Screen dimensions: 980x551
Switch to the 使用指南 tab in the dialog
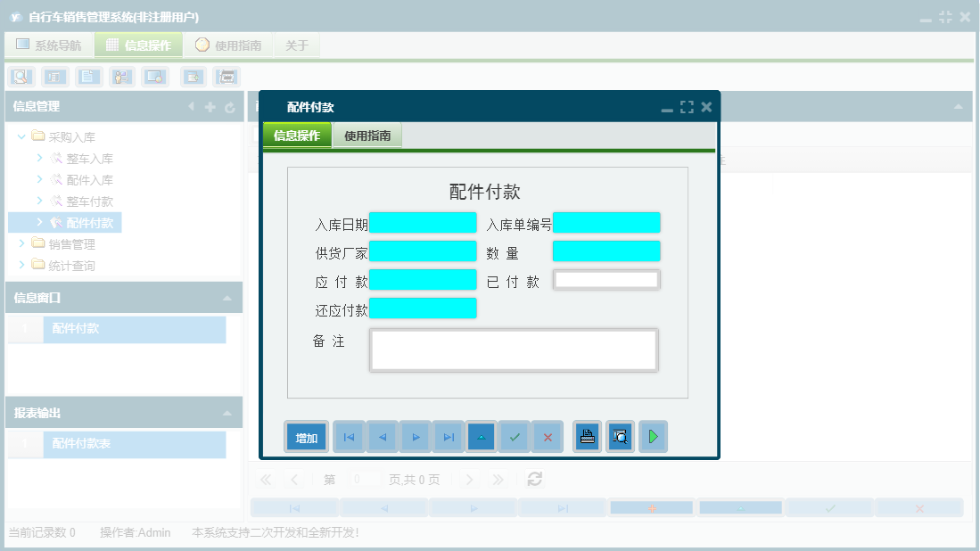366,136
